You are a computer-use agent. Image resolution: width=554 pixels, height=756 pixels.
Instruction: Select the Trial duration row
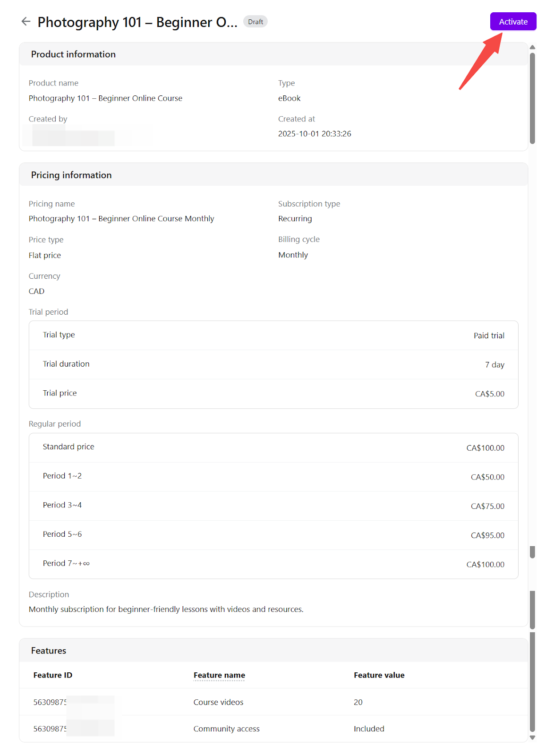273,364
